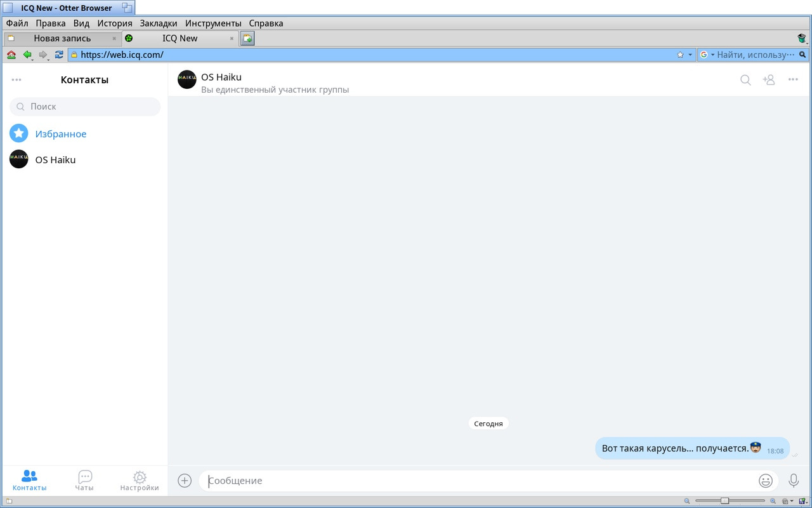The width and height of the screenshot is (812, 508).
Task: Close the 'ICQ New' tab
Action: coord(232,38)
